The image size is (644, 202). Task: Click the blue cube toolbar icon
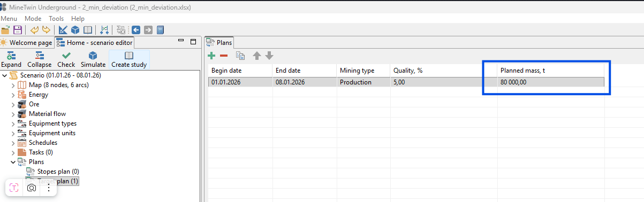pyautogui.click(x=75, y=30)
